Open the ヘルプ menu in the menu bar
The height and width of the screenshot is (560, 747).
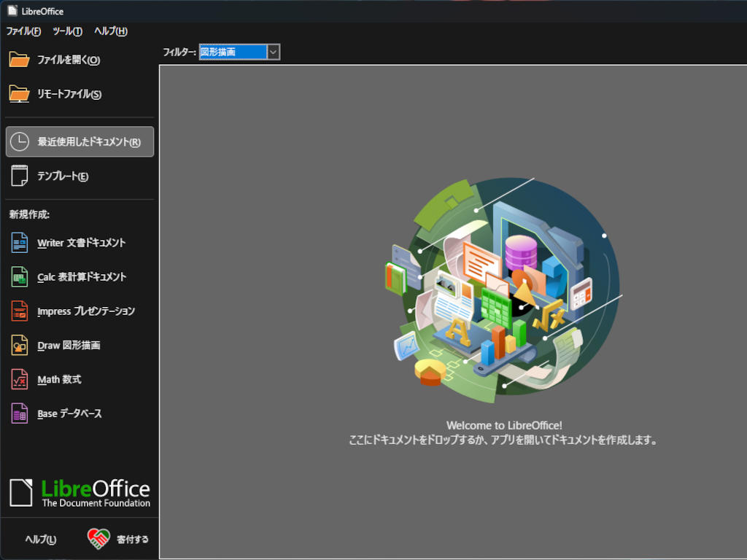point(110,31)
